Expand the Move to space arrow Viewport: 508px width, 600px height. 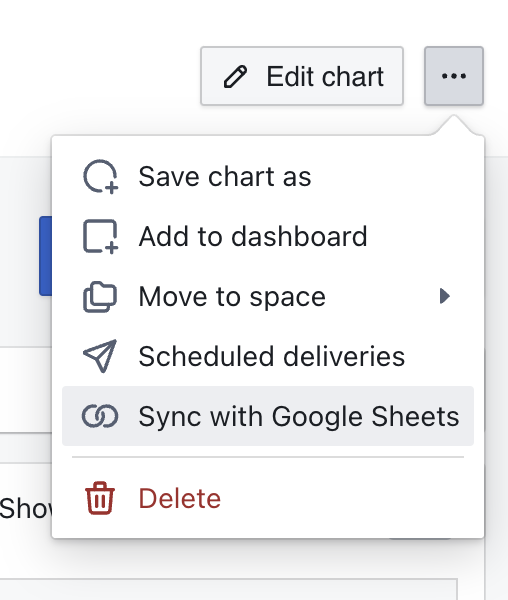click(x=444, y=296)
